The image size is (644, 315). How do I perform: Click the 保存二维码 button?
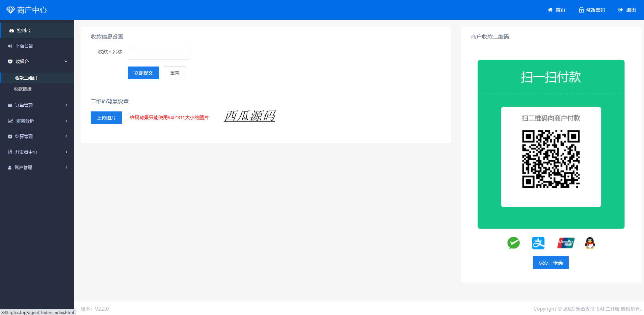(x=551, y=263)
